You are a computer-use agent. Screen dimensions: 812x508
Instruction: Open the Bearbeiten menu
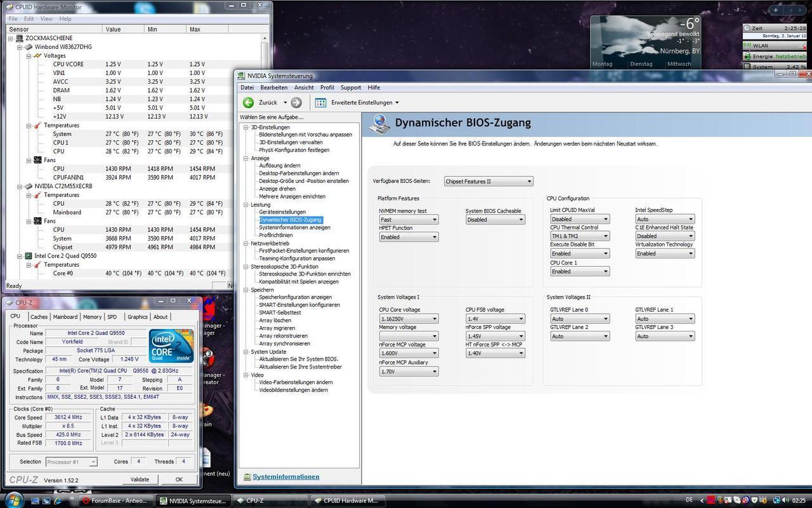click(273, 88)
